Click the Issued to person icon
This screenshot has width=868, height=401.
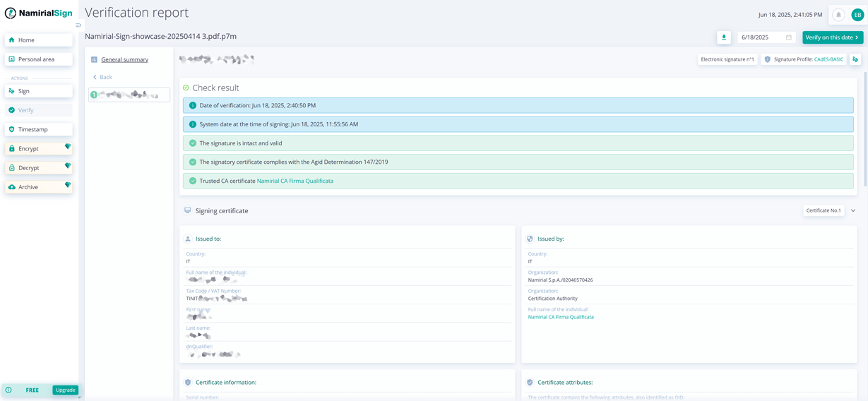pyautogui.click(x=188, y=239)
